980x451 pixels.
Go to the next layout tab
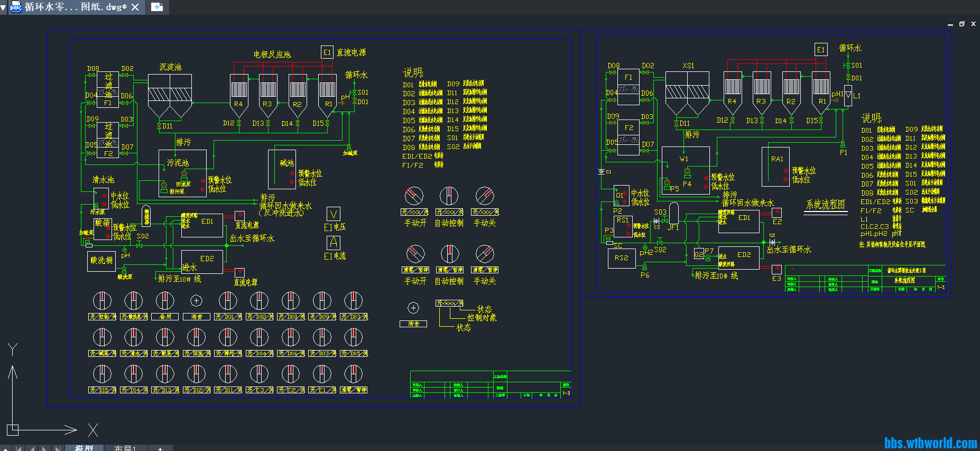coord(44,448)
